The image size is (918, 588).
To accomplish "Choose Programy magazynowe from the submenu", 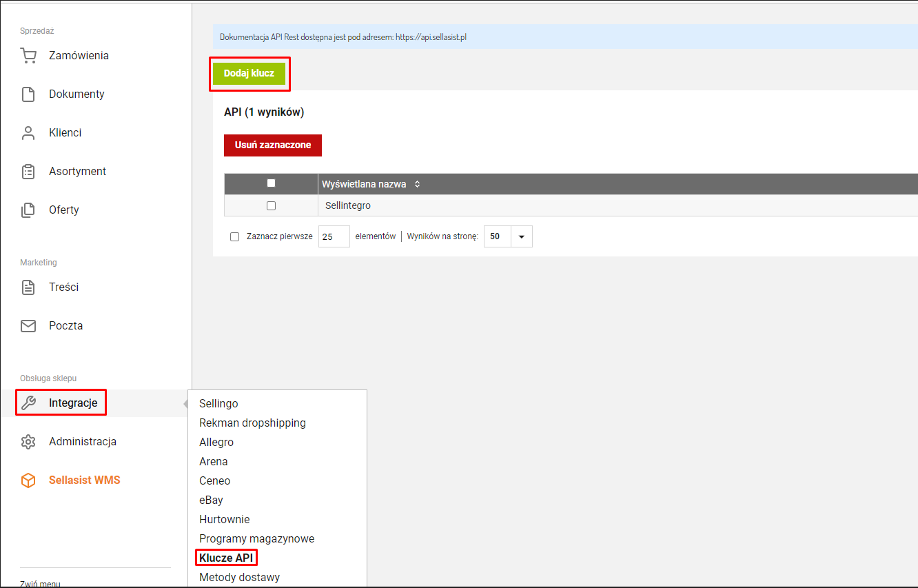I will click(x=257, y=538).
